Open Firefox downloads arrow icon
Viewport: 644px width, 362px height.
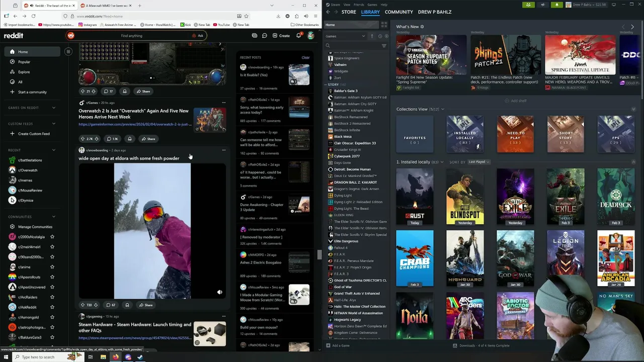tap(278, 16)
